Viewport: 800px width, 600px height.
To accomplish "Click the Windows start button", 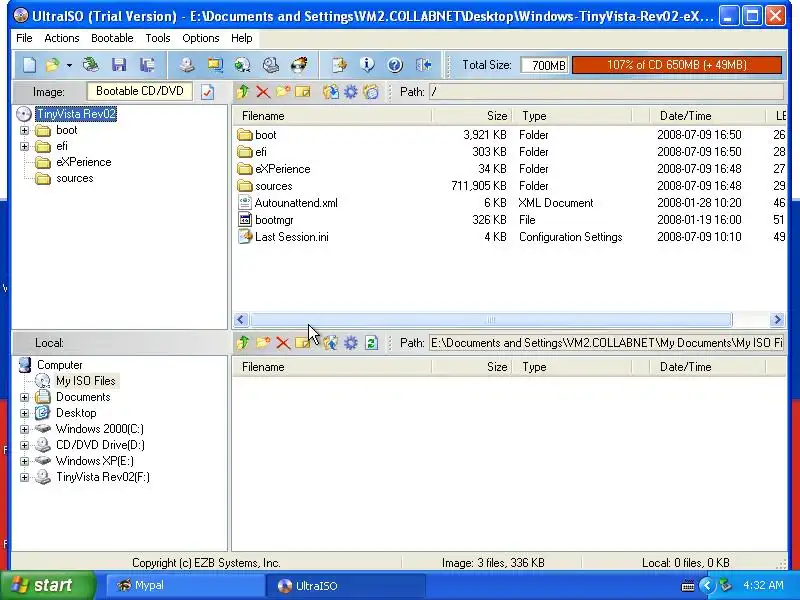I will coord(48,585).
